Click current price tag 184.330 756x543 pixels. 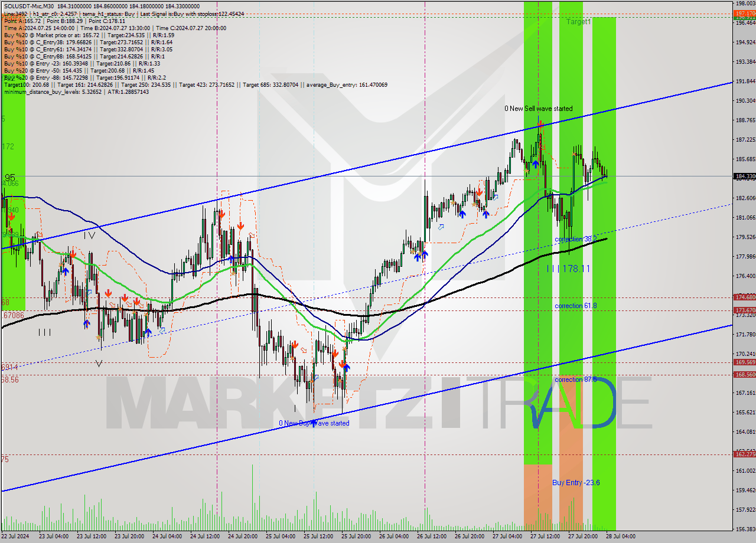pos(744,176)
